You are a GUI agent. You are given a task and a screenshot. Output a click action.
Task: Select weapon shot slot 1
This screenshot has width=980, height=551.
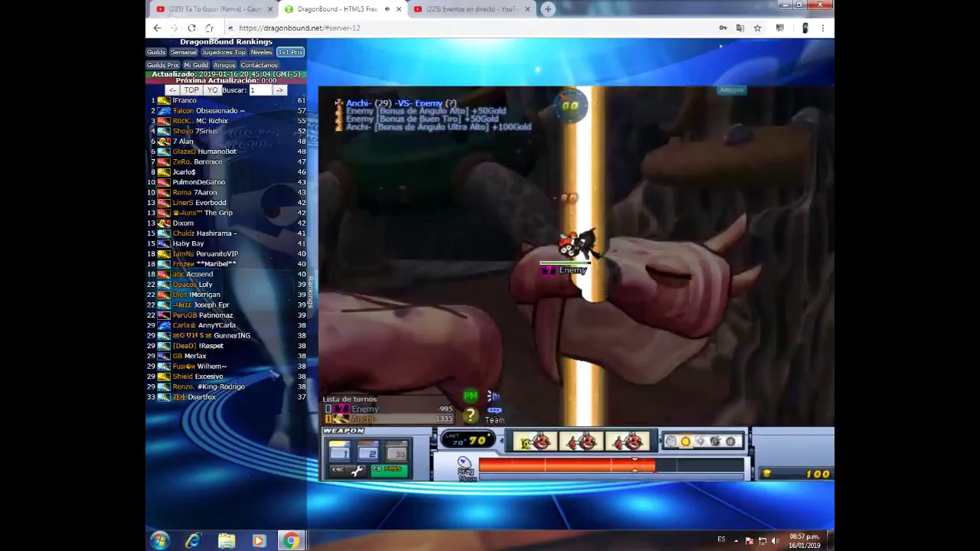(x=339, y=452)
